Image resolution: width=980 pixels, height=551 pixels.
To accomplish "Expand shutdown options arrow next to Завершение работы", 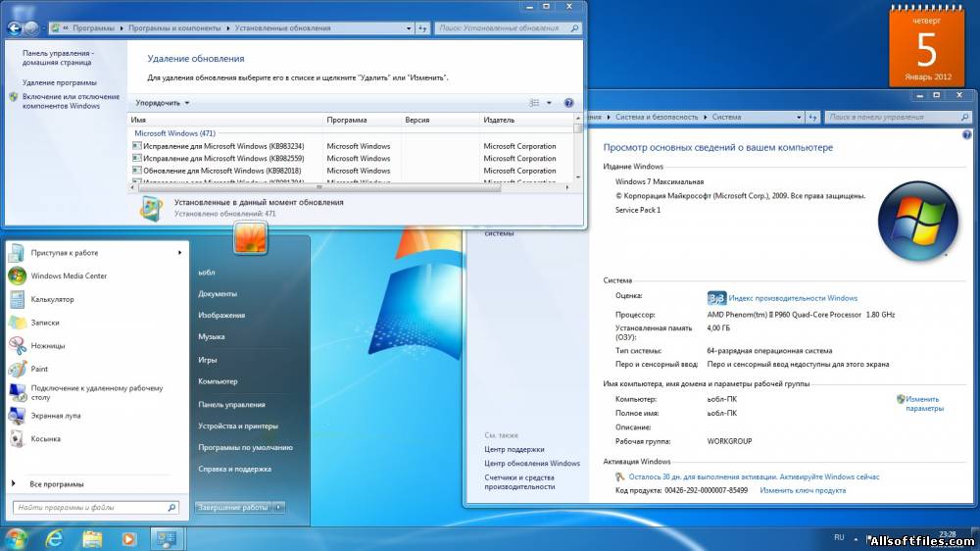I will [x=279, y=507].
